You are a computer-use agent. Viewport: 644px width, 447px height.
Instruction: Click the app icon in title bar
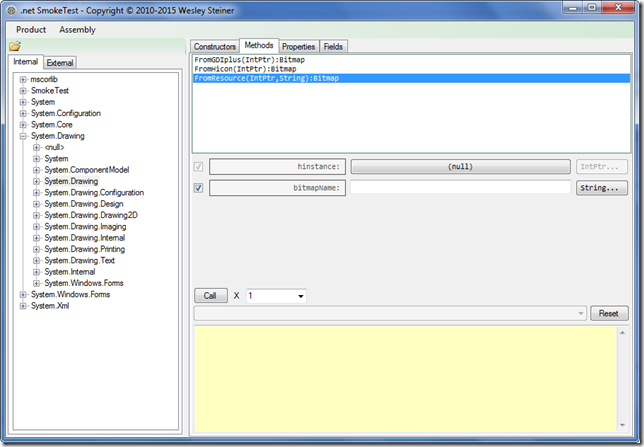(x=12, y=10)
